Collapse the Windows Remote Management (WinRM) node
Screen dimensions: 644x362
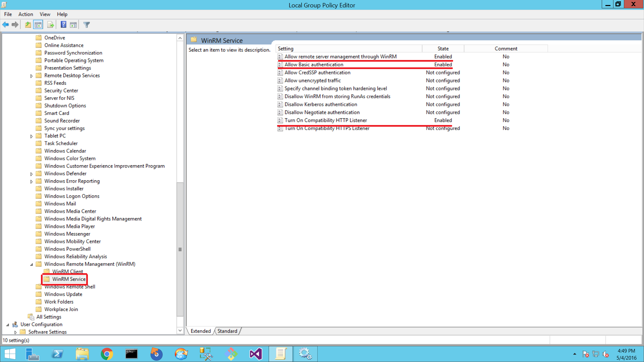coord(32,264)
